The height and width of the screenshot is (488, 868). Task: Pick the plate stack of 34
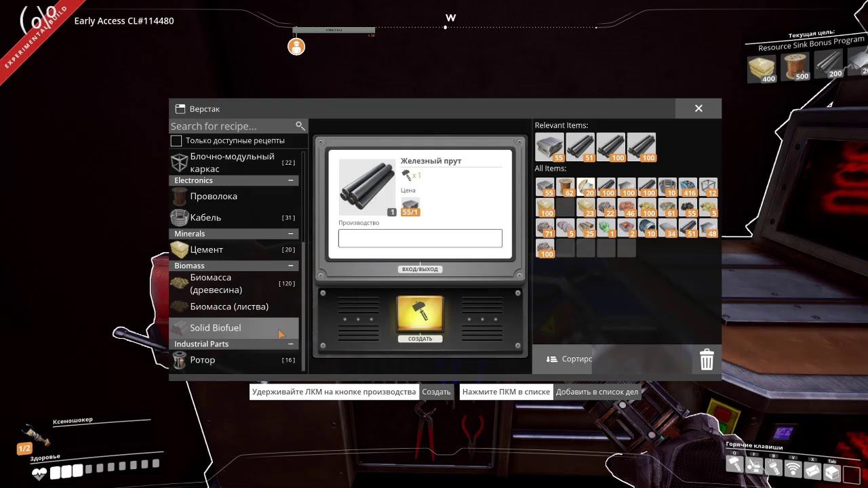click(x=667, y=228)
